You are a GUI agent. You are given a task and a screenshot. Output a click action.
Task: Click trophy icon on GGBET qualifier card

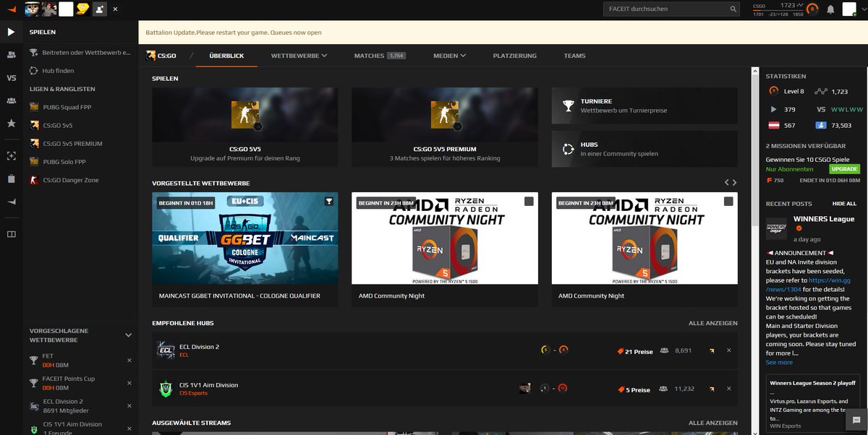tap(329, 202)
